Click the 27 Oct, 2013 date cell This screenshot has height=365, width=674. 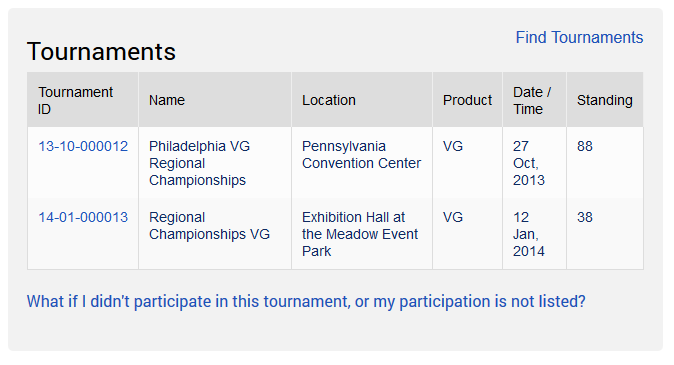pos(534,163)
